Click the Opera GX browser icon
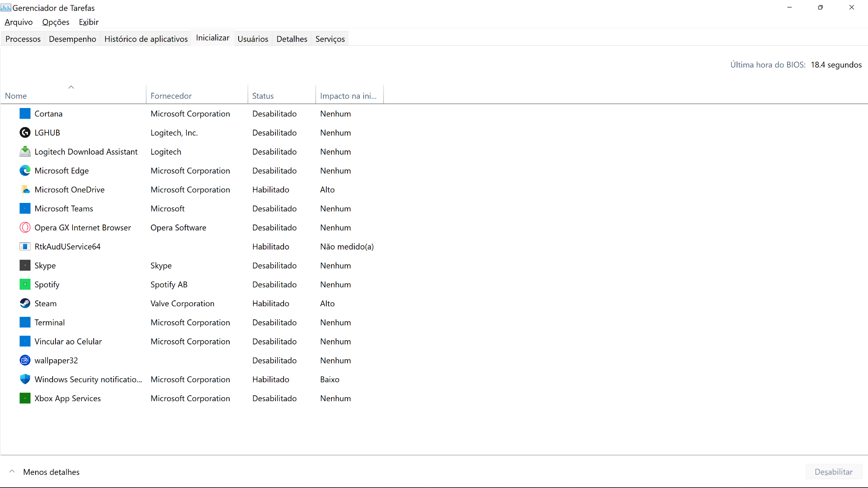 25,227
